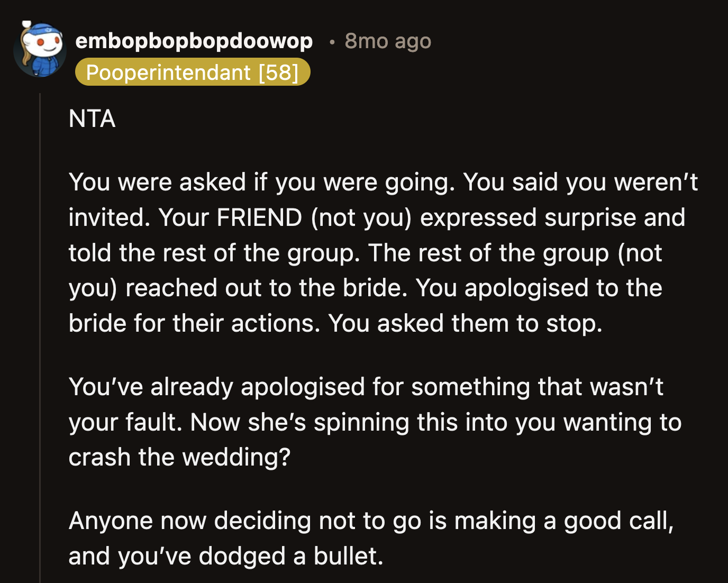Collapse the comment using the thread line
Image resolution: width=728 pixels, height=583 pixels.
click(41, 317)
